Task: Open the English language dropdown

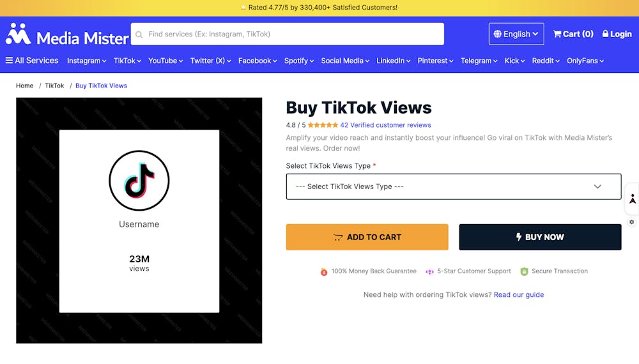Action: (x=516, y=34)
